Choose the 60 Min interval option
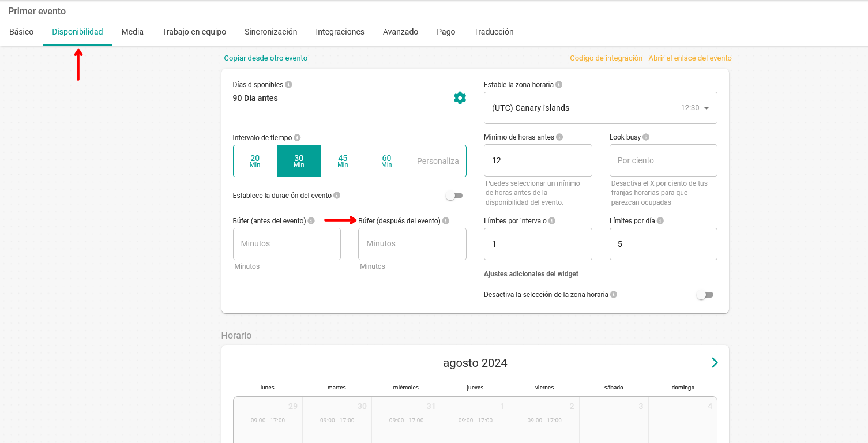 click(386, 161)
